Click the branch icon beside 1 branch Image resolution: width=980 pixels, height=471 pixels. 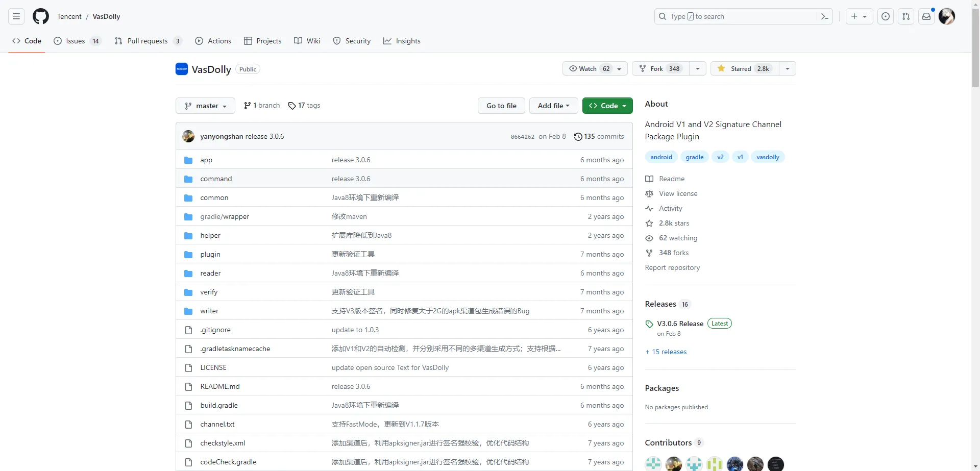(x=247, y=106)
